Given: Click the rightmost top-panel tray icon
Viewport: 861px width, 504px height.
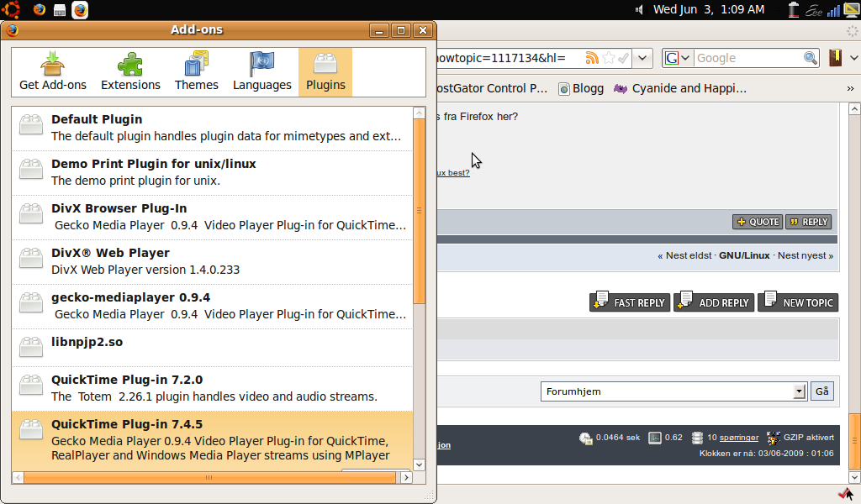Looking at the screenshot, I should click(x=851, y=10).
